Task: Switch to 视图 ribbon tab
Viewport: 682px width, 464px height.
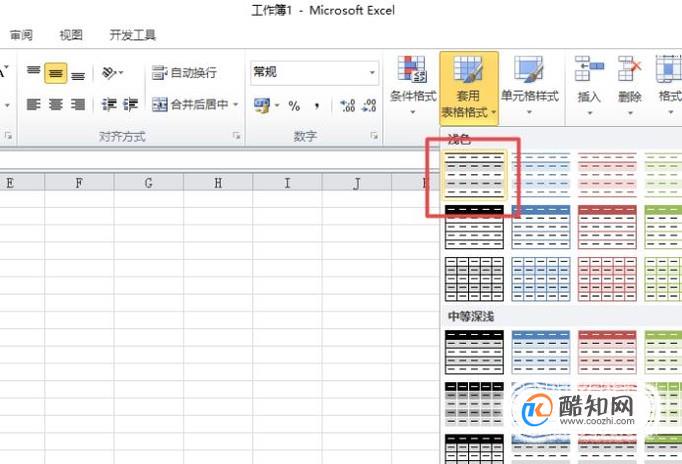Action: [71, 35]
